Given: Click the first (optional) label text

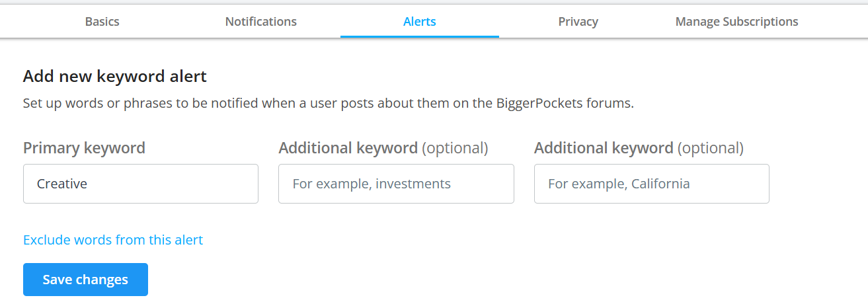Looking at the screenshot, I should tap(455, 148).
